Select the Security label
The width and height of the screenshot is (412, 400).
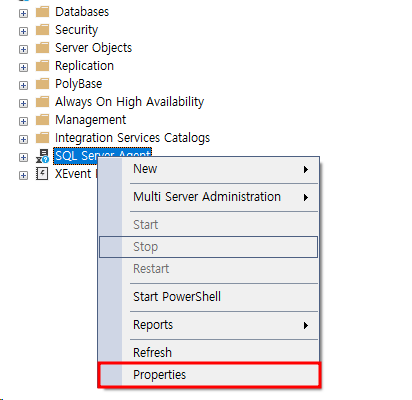click(76, 30)
